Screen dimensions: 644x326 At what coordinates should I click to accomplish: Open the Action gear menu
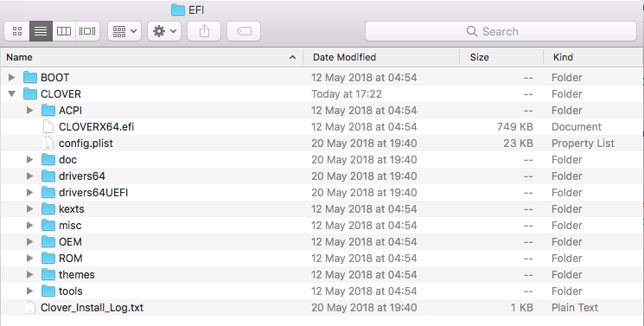[x=164, y=31]
